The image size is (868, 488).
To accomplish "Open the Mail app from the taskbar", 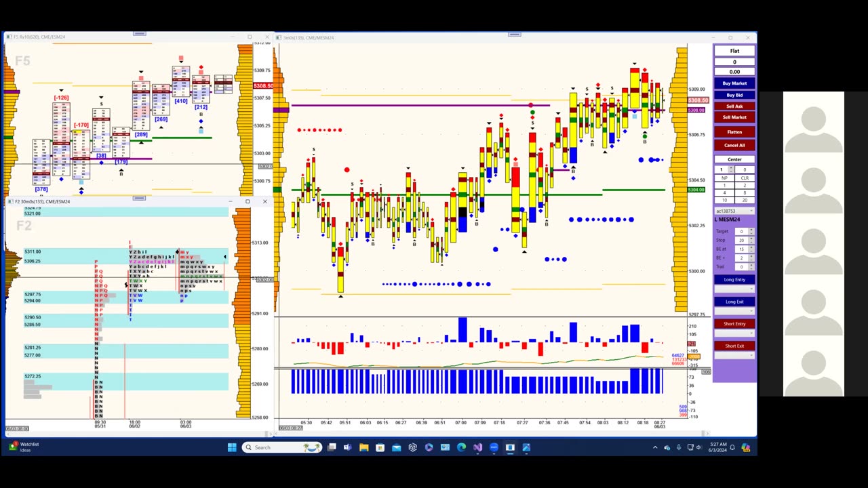I will click(396, 447).
